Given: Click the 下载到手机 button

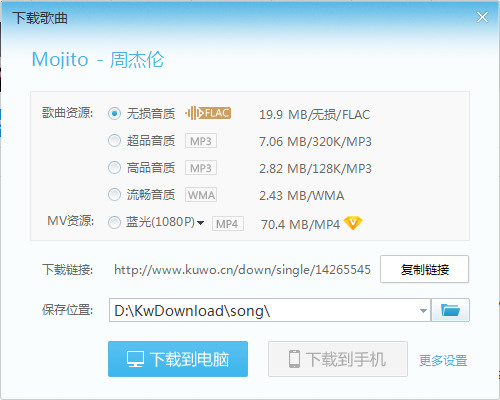Looking at the screenshot, I should (338, 359).
